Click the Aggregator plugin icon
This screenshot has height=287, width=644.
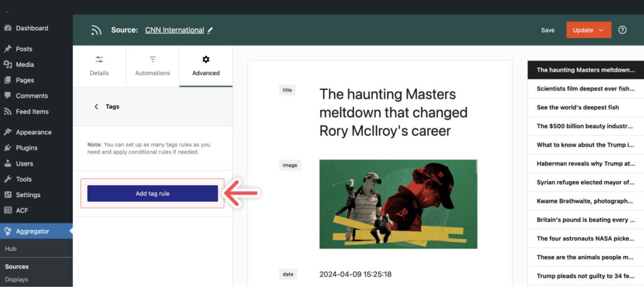tap(8, 232)
